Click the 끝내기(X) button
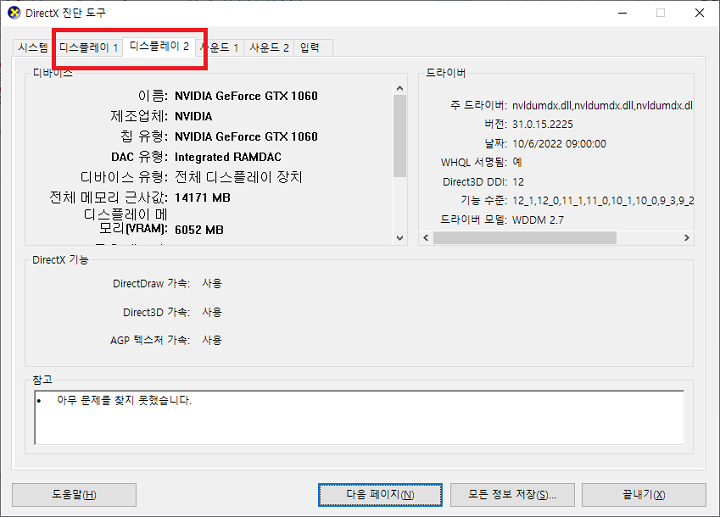720x517 pixels. tap(644, 495)
